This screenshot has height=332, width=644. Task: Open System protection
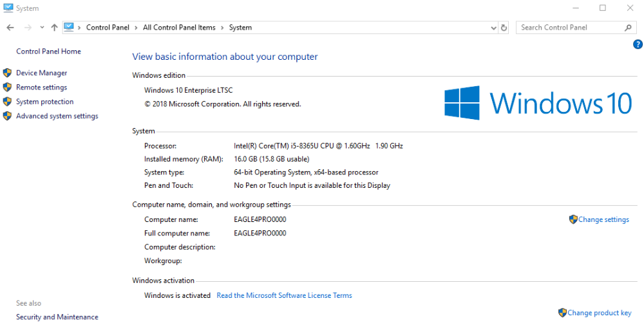click(45, 102)
